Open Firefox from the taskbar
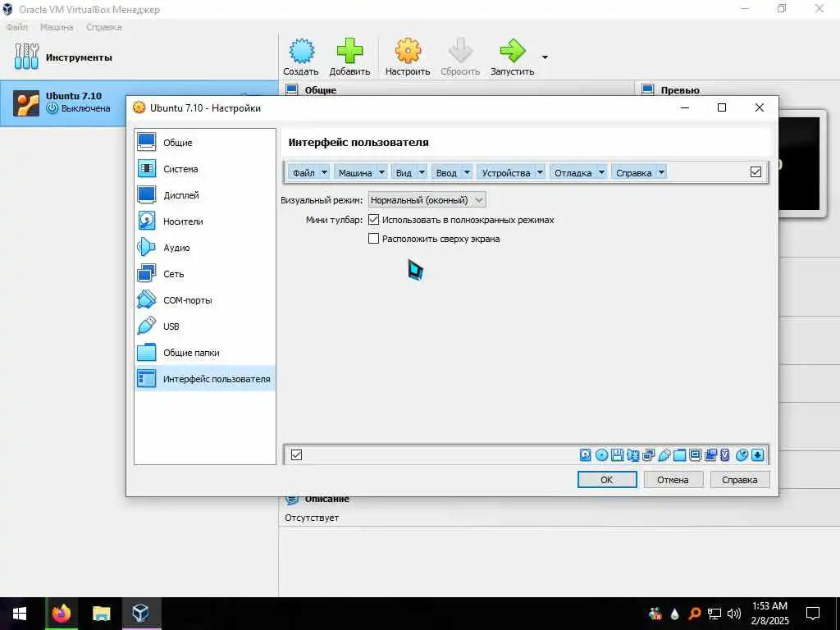This screenshot has width=840, height=630. point(61,614)
